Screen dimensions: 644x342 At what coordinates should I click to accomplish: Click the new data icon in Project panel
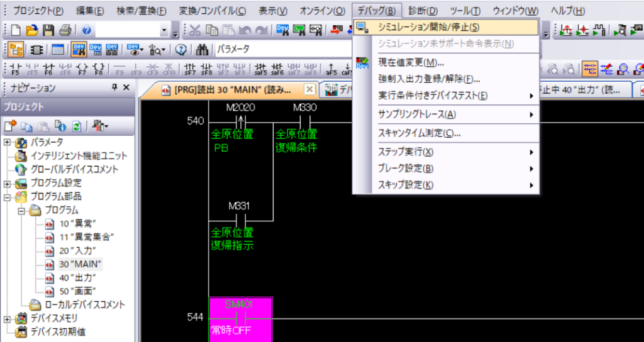[x=12, y=126]
